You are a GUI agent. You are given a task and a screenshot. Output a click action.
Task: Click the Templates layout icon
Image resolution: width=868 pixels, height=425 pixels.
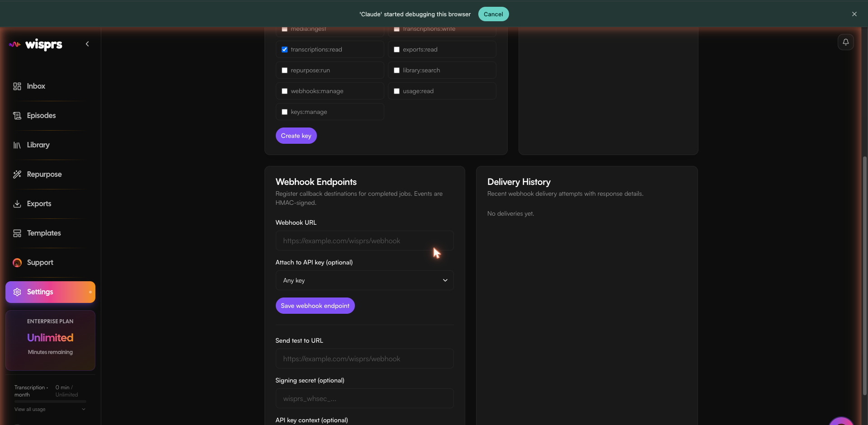[17, 233]
